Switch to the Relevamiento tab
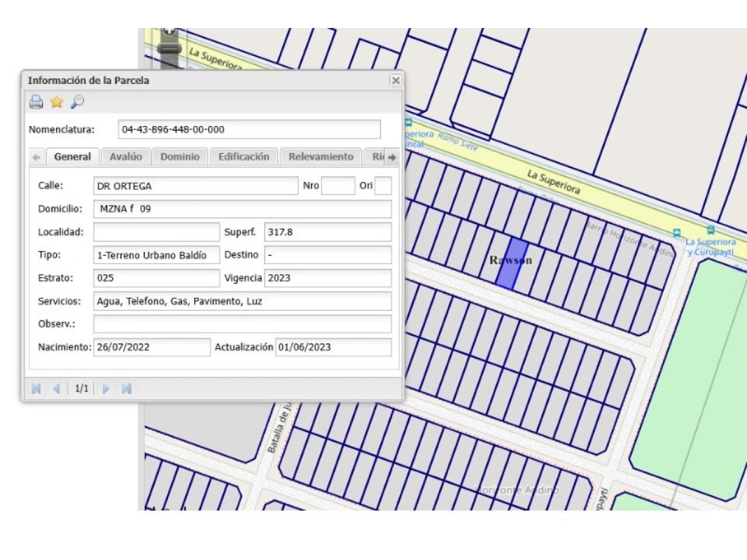Screen dimensions: 747x560 [321, 157]
